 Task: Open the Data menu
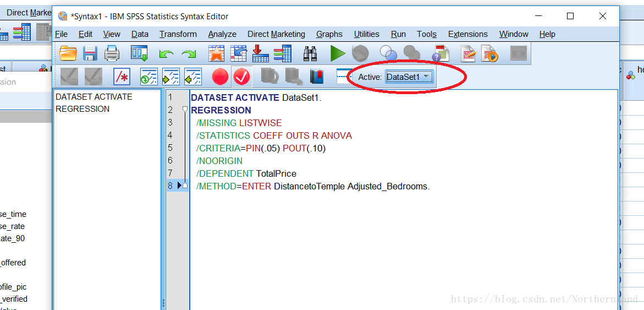coord(140,34)
